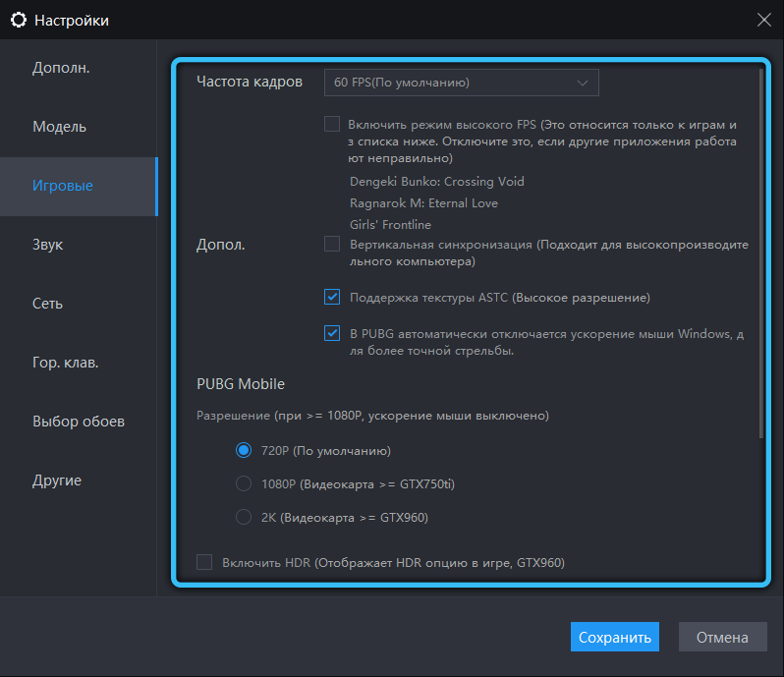
Task: Select the Игровые tab
Action: coord(63,186)
